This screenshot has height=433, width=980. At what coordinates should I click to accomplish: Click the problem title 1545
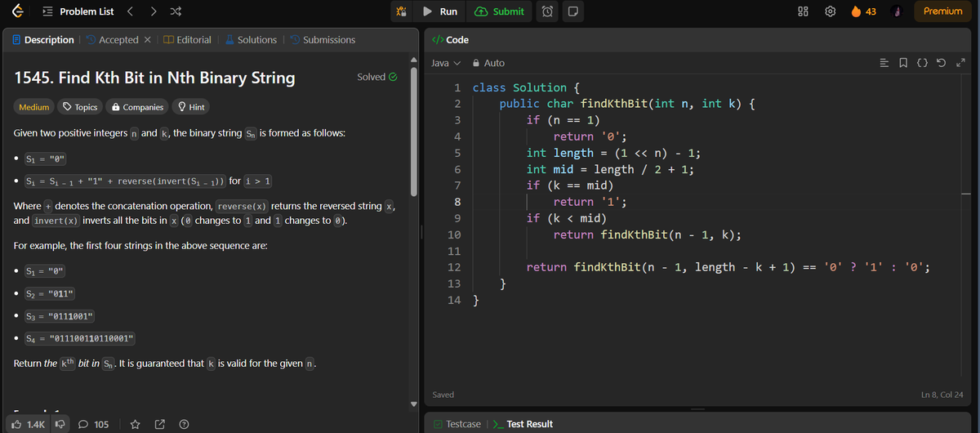pyautogui.click(x=155, y=78)
